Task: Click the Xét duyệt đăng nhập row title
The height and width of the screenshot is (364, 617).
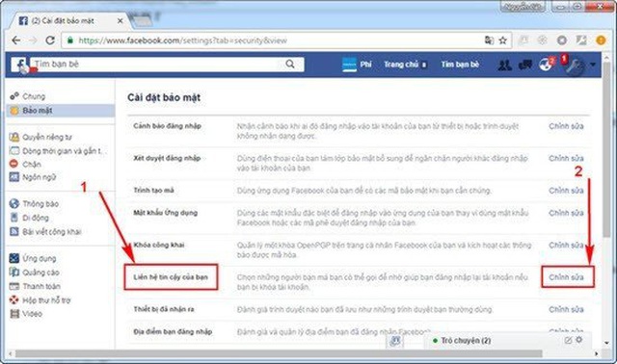Action: (167, 159)
